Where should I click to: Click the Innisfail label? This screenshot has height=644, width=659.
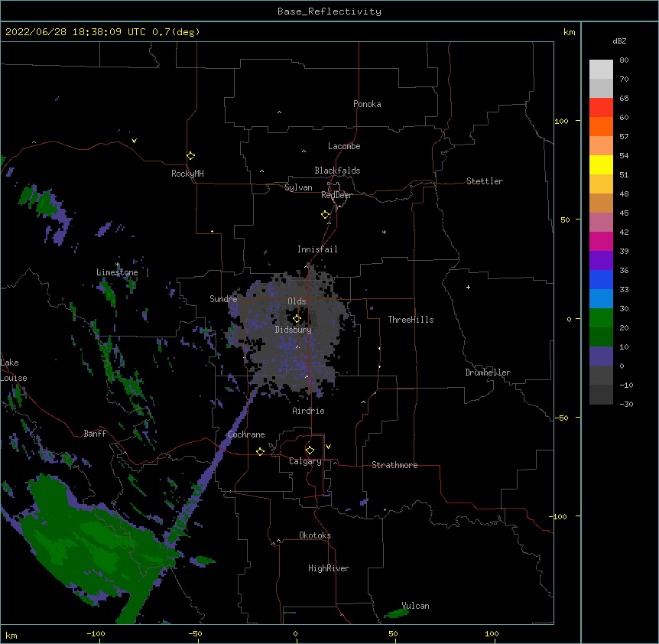(317, 249)
